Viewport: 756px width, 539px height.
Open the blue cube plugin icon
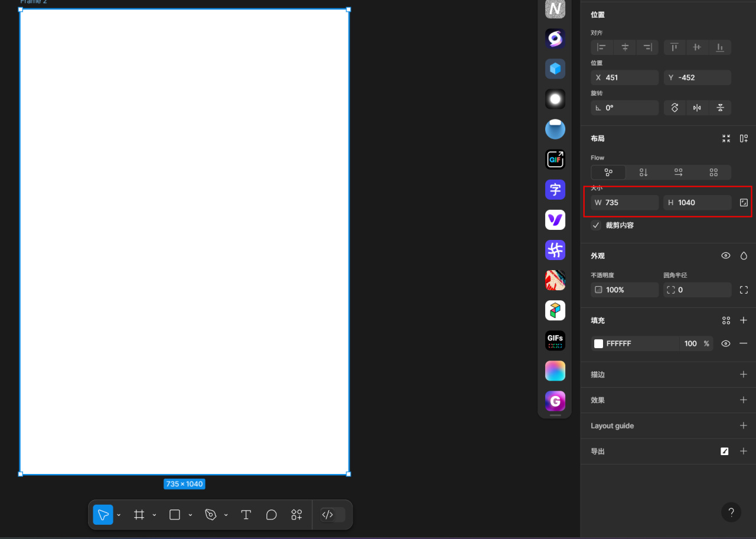[555, 69]
